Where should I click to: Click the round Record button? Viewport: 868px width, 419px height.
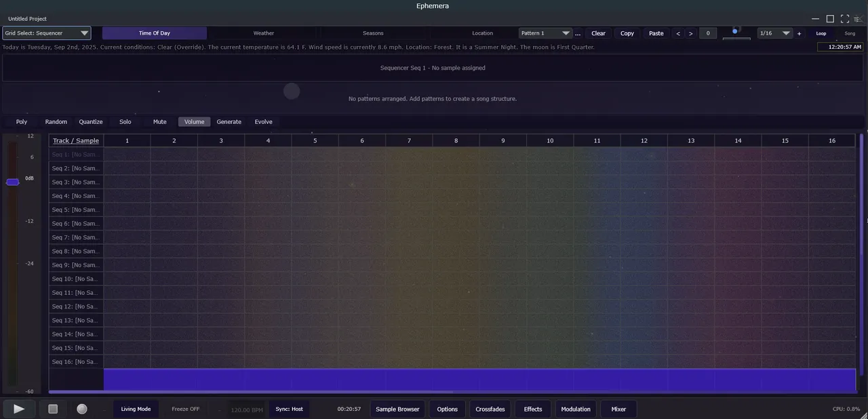82,409
